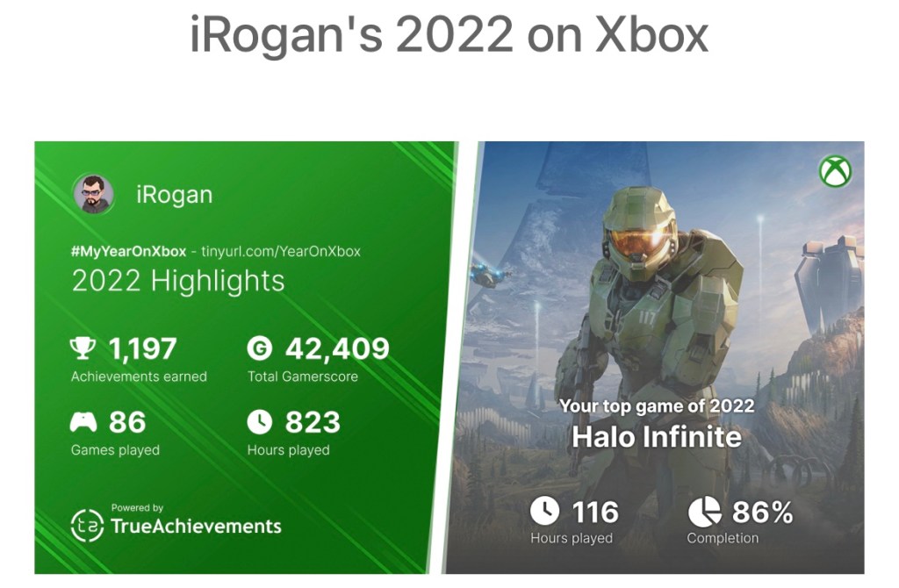Click the TrueAchievements logo icon
The height and width of the screenshot is (588, 899).
86,525
